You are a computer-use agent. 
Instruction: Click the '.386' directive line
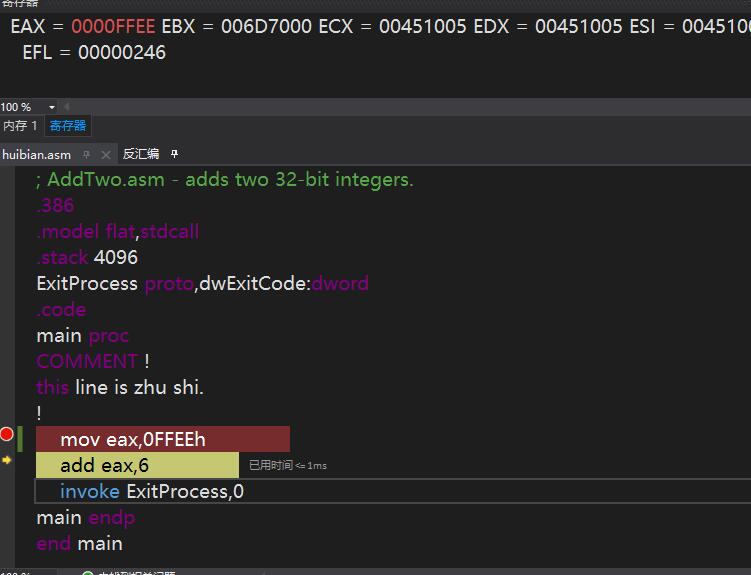55,206
